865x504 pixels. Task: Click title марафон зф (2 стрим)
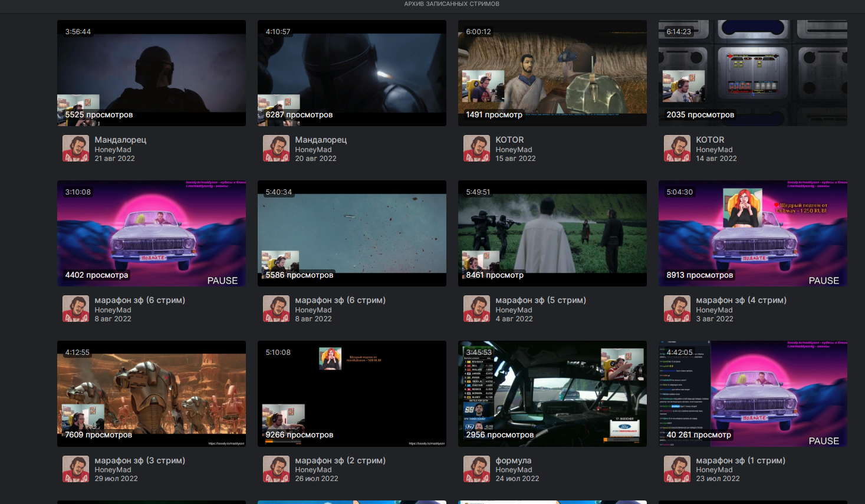340,460
